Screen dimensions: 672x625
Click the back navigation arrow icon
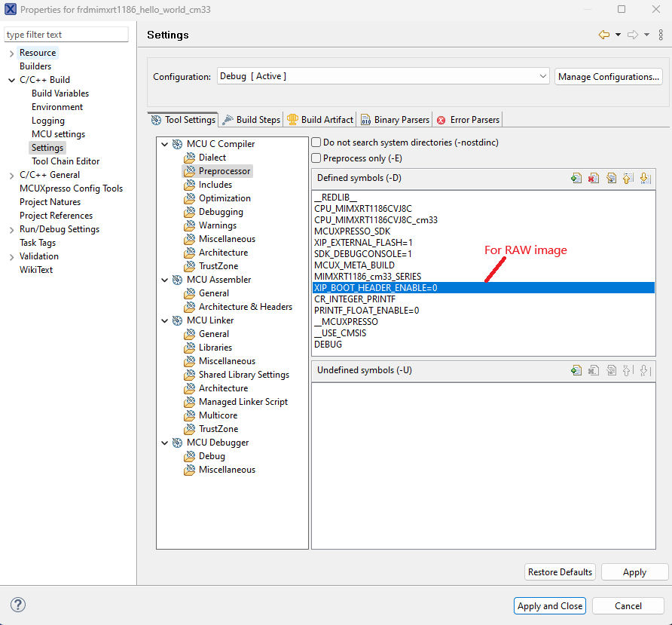[x=603, y=35]
